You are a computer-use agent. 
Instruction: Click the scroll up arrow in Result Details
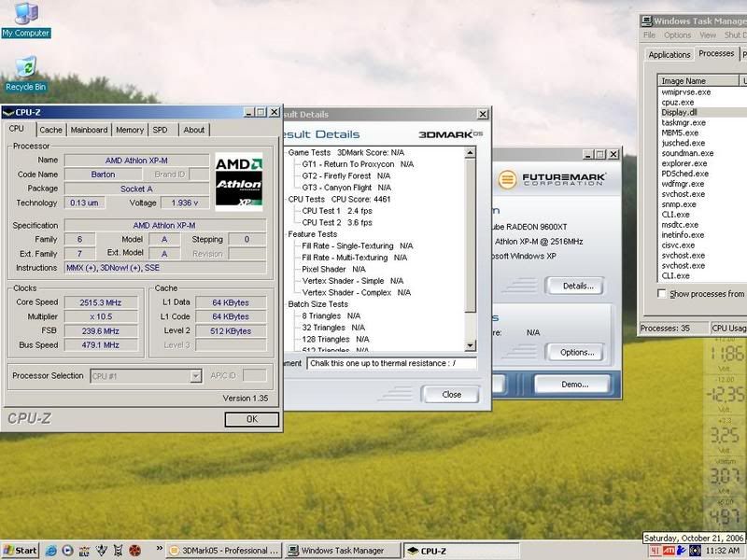(471, 153)
